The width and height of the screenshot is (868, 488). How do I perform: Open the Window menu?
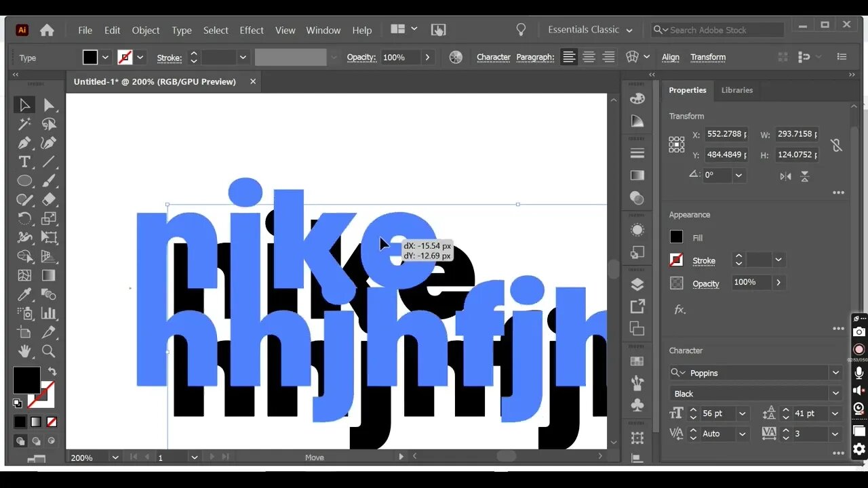(x=323, y=30)
